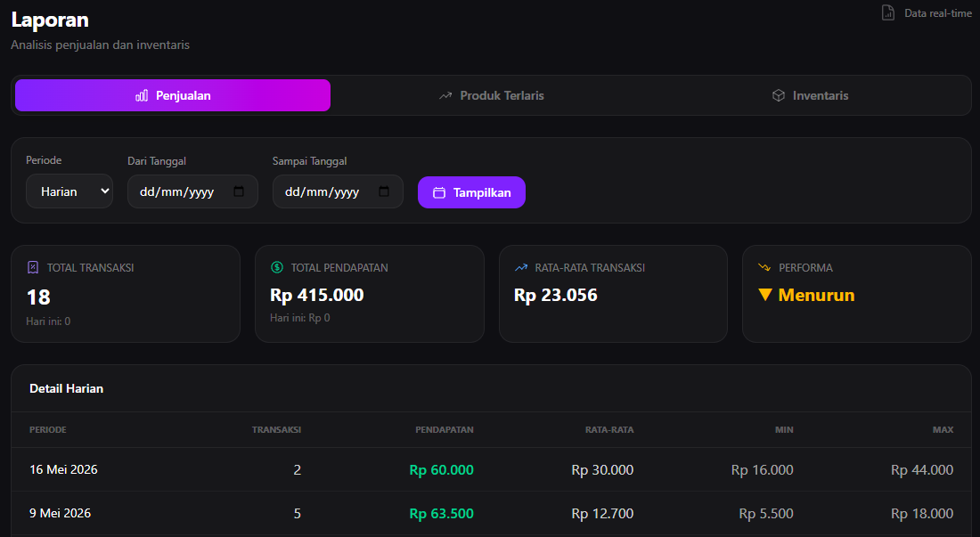Select the 9 Mei 2026 row date
Screen dimensions: 980x537
point(60,513)
